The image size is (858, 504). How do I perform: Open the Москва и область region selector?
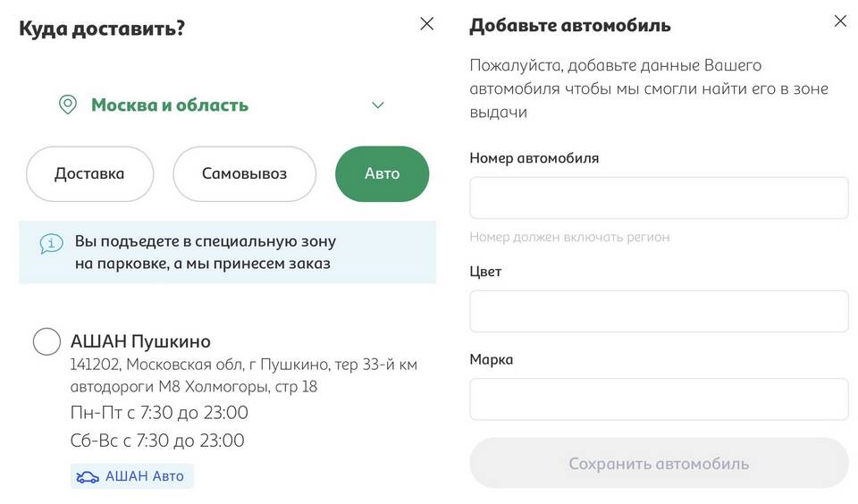[x=222, y=105]
